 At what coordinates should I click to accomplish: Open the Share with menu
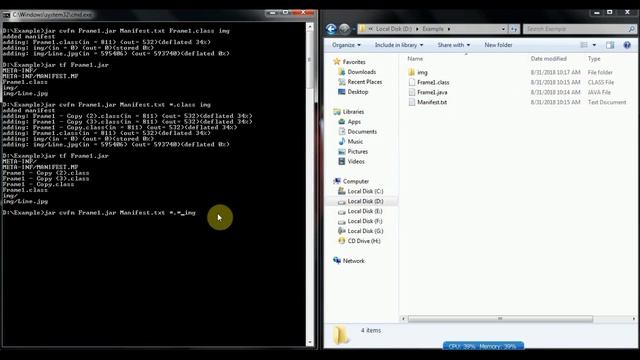(x=453, y=45)
